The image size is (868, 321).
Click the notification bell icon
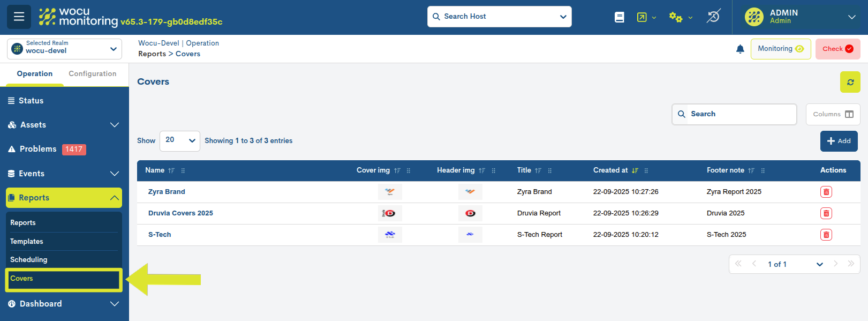tap(740, 49)
